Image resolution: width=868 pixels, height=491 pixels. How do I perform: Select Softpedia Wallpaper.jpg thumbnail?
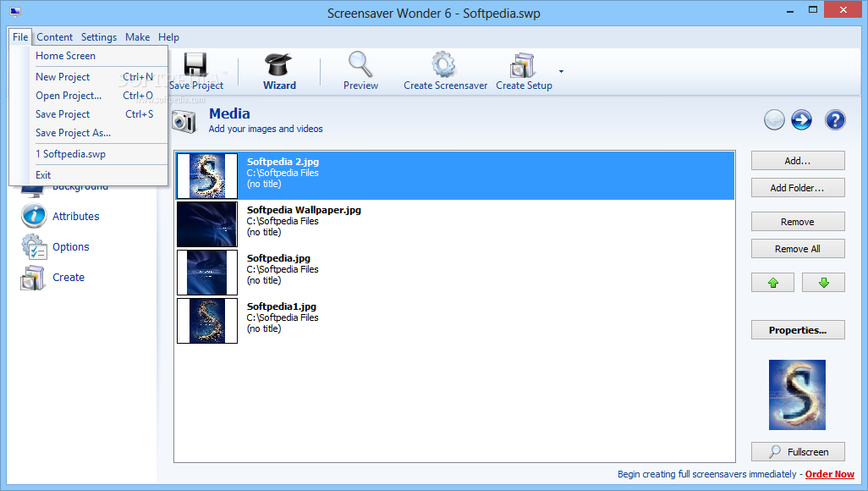pyautogui.click(x=207, y=224)
